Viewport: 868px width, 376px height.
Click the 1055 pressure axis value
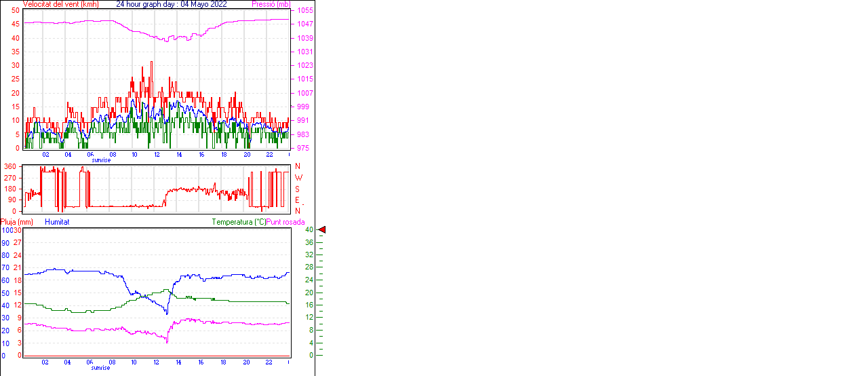304,11
